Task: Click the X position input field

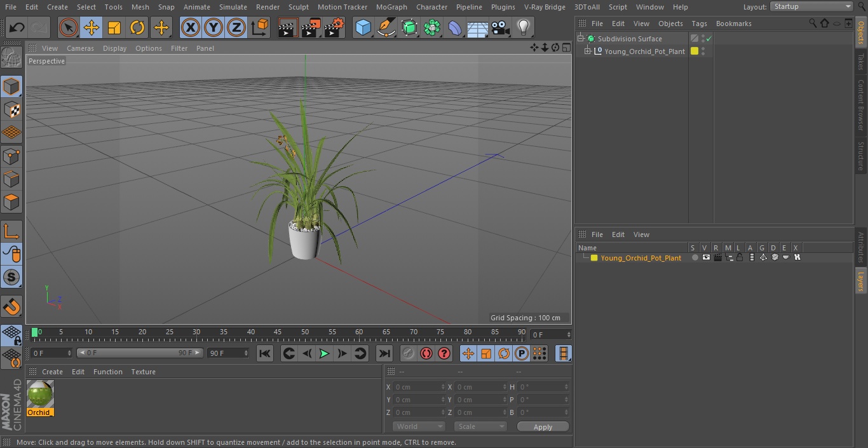Action: pos(419,387)
